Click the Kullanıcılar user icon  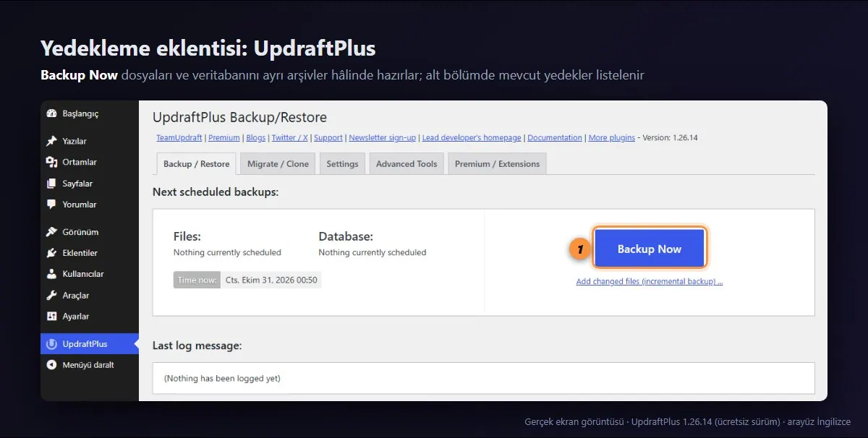51,274
